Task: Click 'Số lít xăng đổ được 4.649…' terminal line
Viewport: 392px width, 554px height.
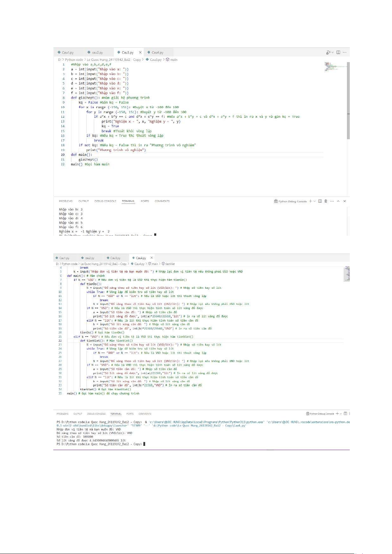Action: click(91, 440)
